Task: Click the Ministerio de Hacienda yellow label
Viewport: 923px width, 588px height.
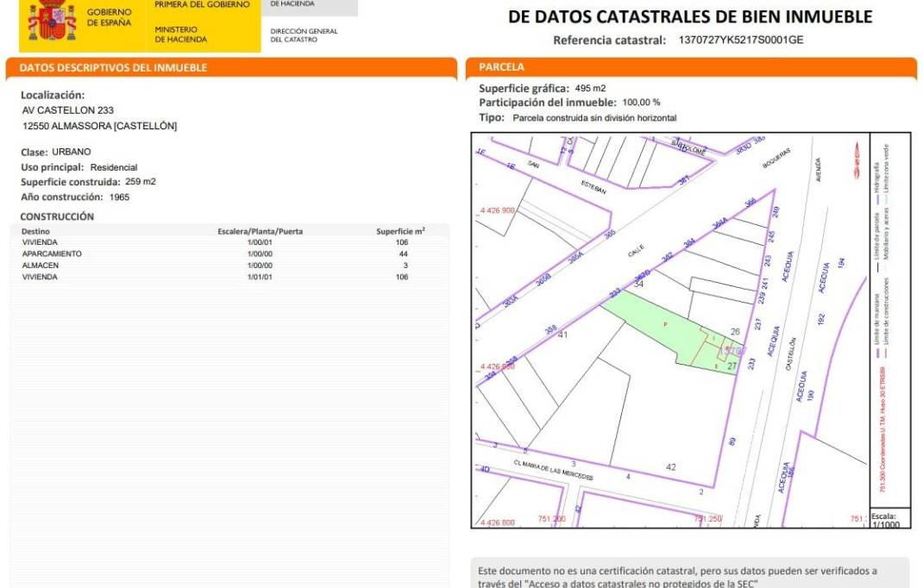Action: [x=181, y=34]
